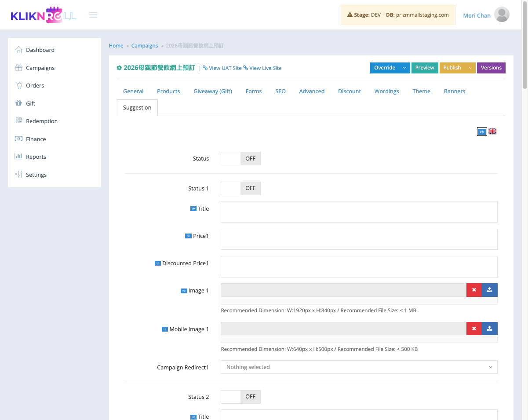Viewport: 528px width, 420px height.
Task: Select the Suggestion tab
Action: [x=137, y=108]
